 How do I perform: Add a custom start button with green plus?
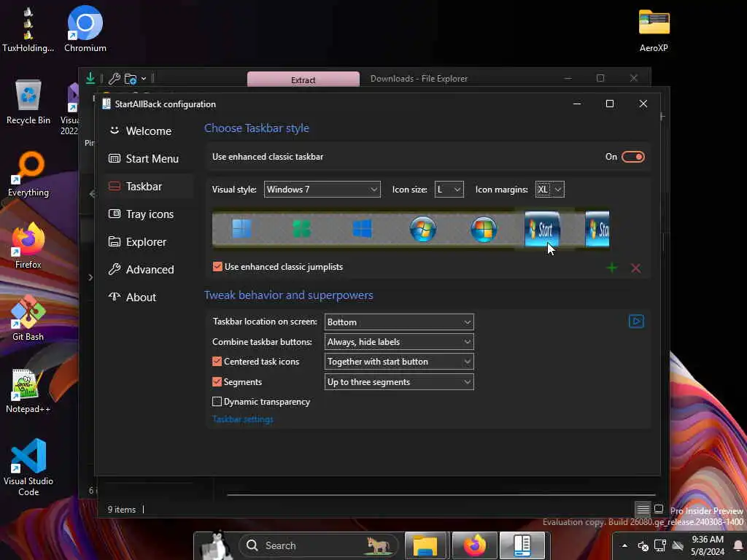point(612,268)
